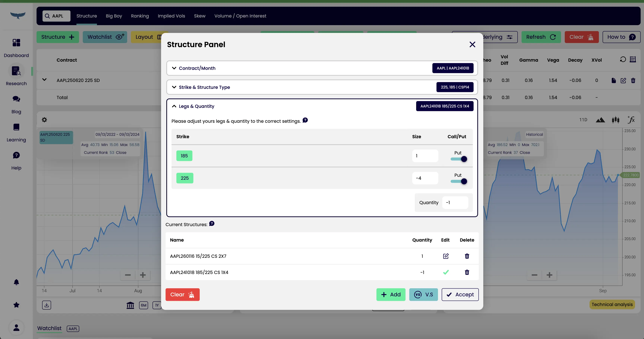Screen dimensions: 644x339
Task: Confirm edit of AAPL241018 185/225 structure
Action: (445, 272)
